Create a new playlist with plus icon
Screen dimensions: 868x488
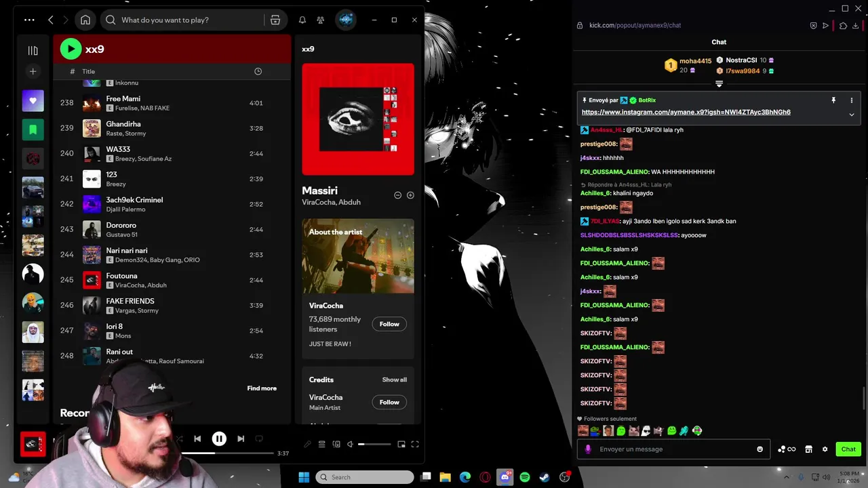[33, 71]
